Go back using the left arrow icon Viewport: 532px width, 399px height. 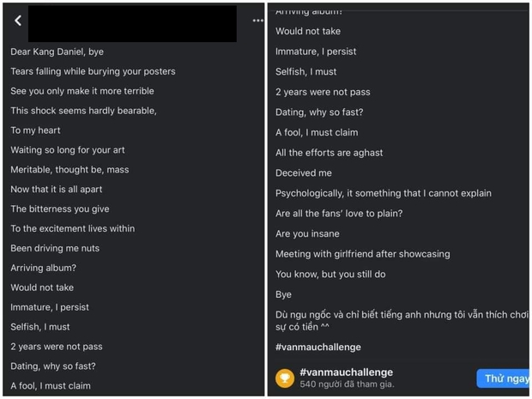click(x=17, y=21)
